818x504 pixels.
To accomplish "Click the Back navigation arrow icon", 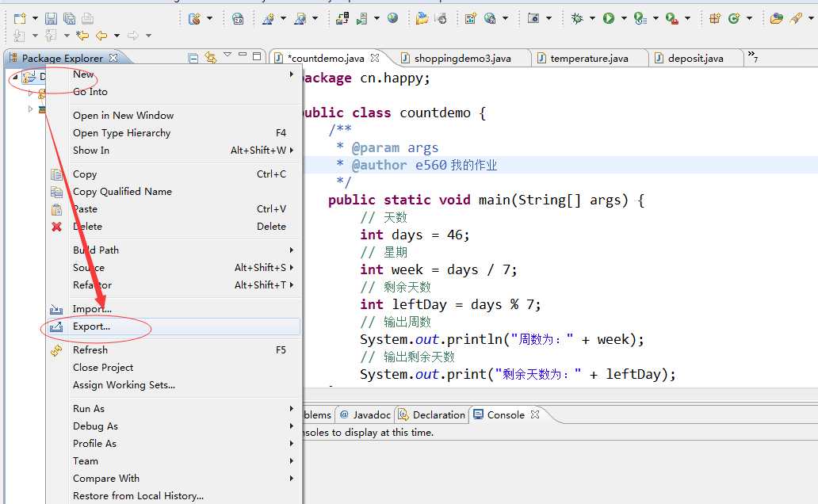I will (x=101, y=36).
